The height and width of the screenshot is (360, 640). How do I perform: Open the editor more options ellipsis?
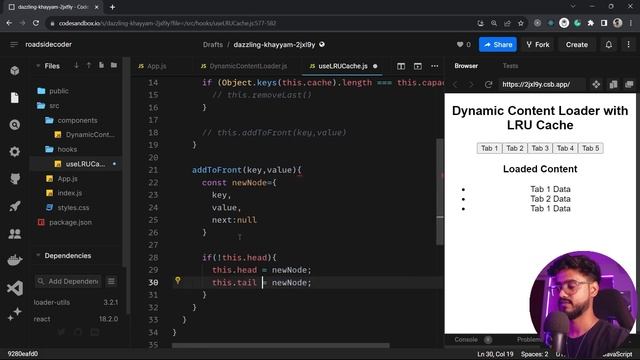pyautogui.click(x=435, y=66)
